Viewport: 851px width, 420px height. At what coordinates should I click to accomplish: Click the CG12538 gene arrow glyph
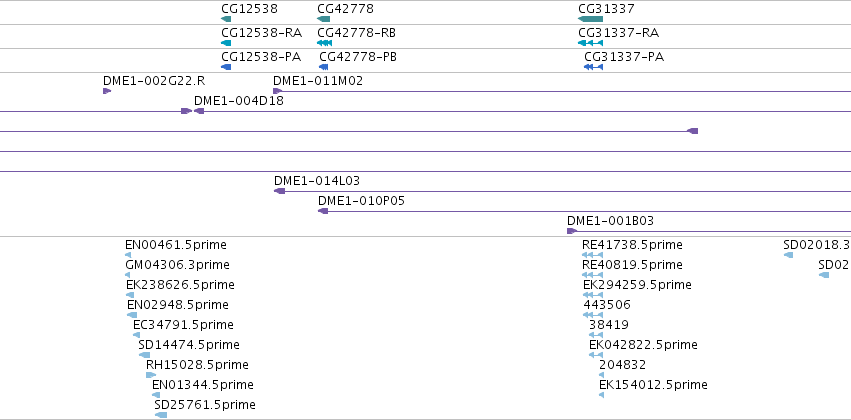pyautogui.click(x=226, y=19)
